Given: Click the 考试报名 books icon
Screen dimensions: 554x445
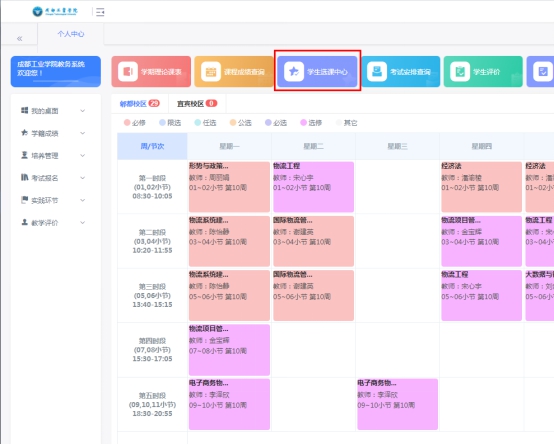Looking at the screenshot, I should [x=24, y=177].
